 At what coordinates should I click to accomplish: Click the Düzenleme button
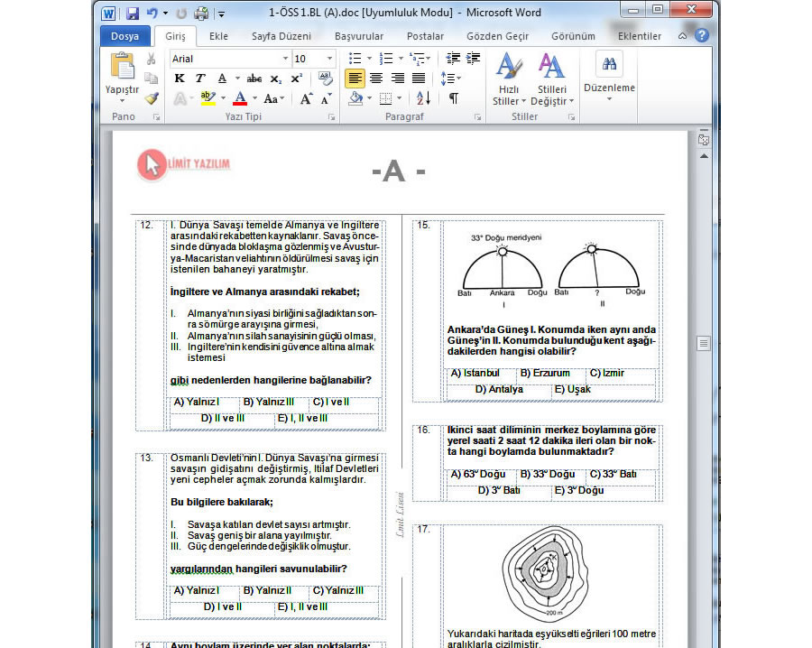[x=609, y=75]
